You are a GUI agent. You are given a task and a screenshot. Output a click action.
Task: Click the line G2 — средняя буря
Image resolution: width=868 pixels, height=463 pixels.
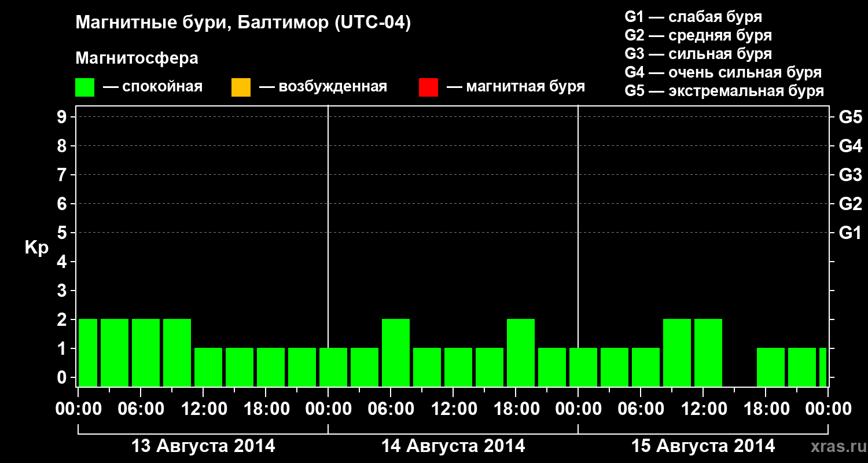[x=698, y=35]
